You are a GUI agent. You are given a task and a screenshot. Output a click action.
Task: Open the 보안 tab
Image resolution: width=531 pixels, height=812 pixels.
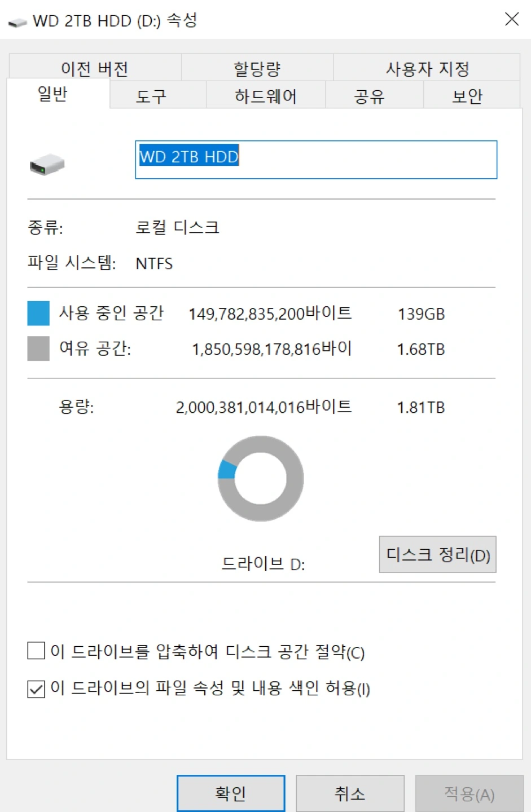467,96
